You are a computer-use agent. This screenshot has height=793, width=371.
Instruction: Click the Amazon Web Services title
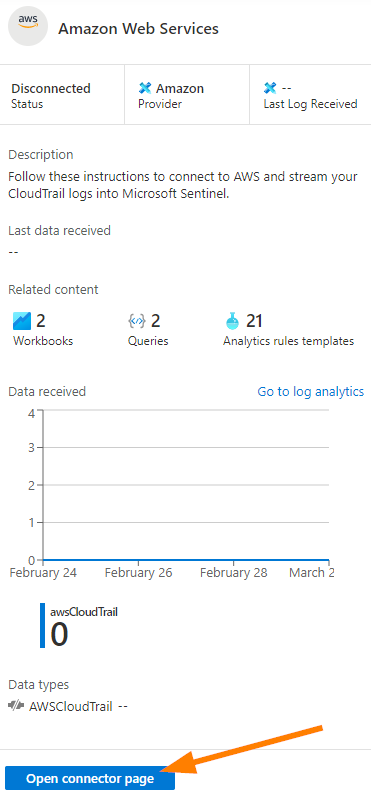[x=138, y=28]
